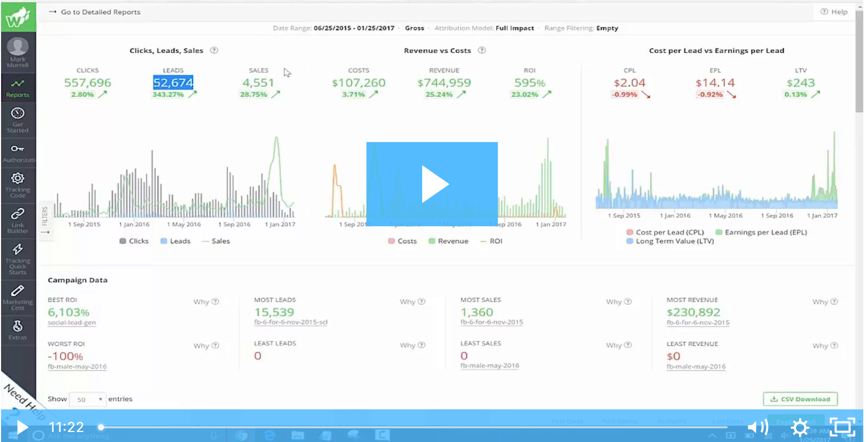Click the Need Help corner ribbon
Viewport: 868px width, 442px height.
tap(24, 403)
